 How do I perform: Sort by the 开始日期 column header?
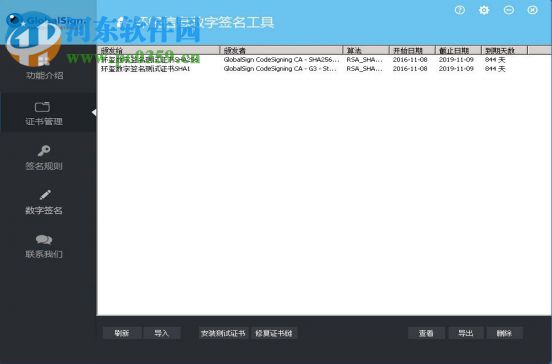pyautogui.click(x=412, y=50)
